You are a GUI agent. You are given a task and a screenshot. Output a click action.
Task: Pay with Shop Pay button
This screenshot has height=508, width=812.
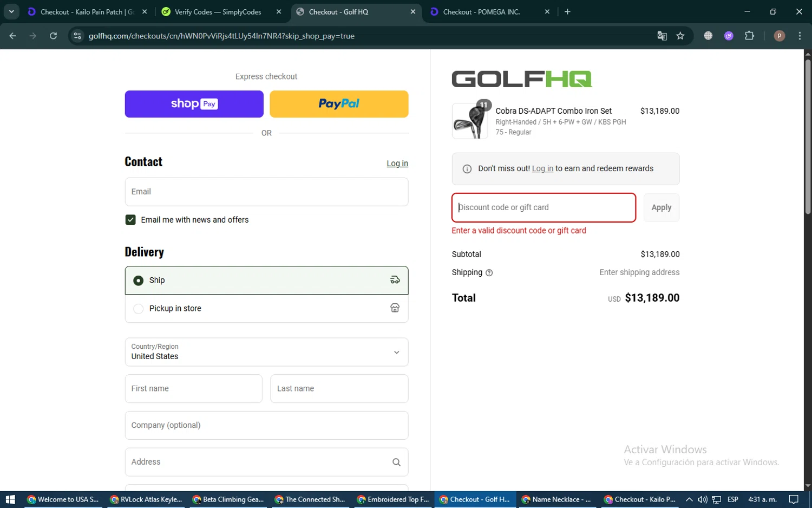(x=194, y=104)
